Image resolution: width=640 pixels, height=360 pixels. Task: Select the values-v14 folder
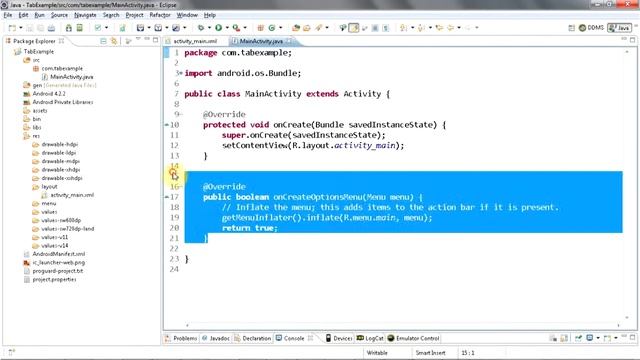pos(54,245)
